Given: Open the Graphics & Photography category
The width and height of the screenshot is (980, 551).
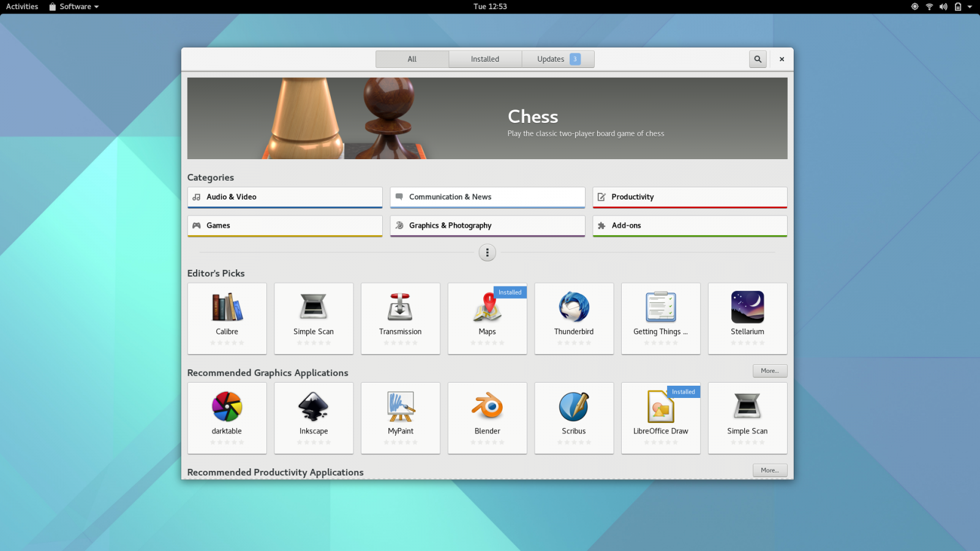Looking at the screenshot, I should pos(487,225).
